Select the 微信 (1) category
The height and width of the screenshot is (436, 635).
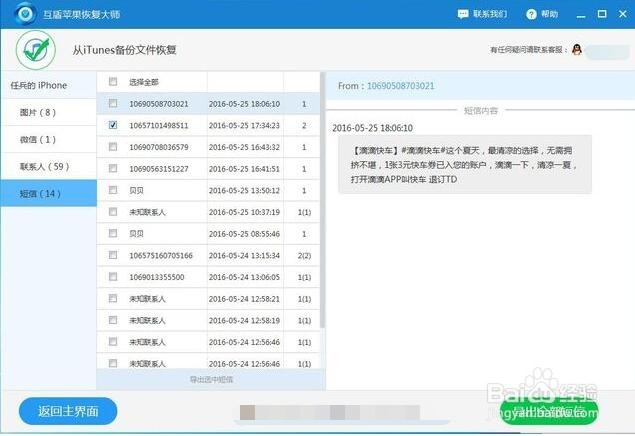click(49, 139)
